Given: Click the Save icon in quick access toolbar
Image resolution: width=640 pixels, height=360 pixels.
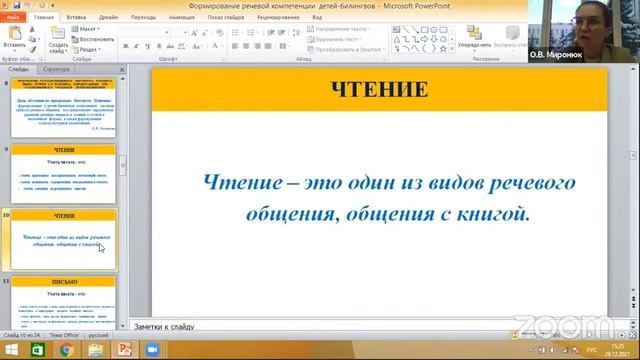Looking at the screenshot, I should pos(17,5).
